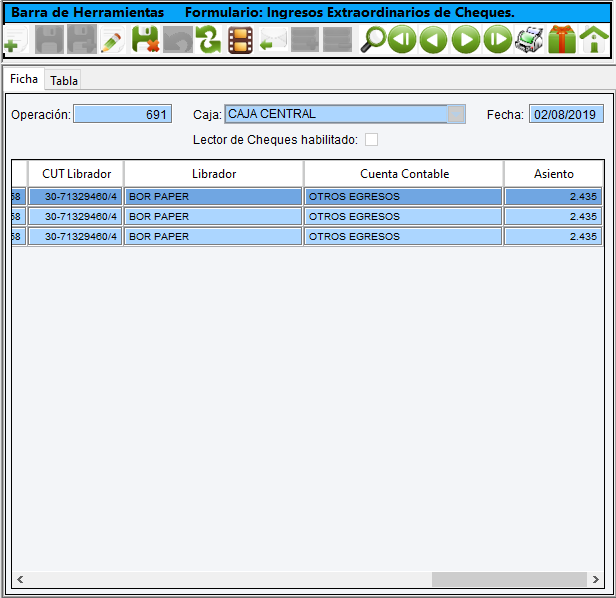
Task: Click the Cuenta Contable column header
Action: 404,174
